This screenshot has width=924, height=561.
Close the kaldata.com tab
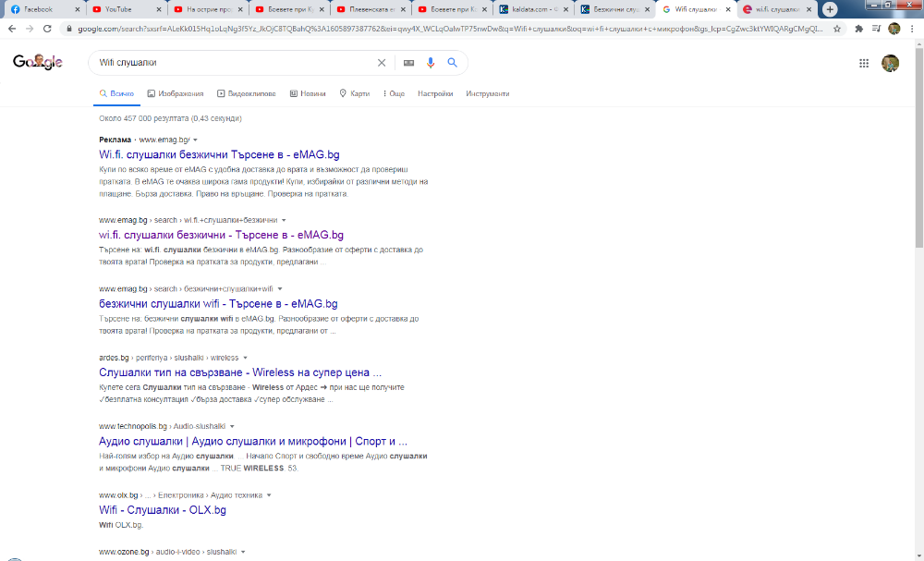tap(565, 9)
